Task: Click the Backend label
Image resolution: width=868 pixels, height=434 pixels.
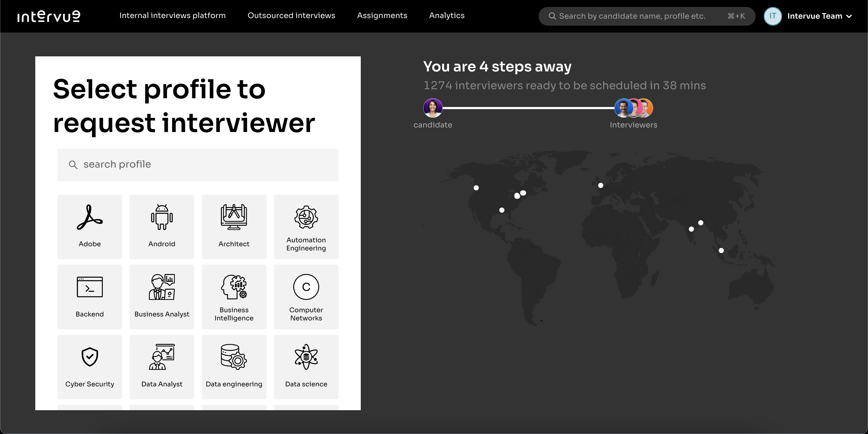Action: tap(90, 314)
